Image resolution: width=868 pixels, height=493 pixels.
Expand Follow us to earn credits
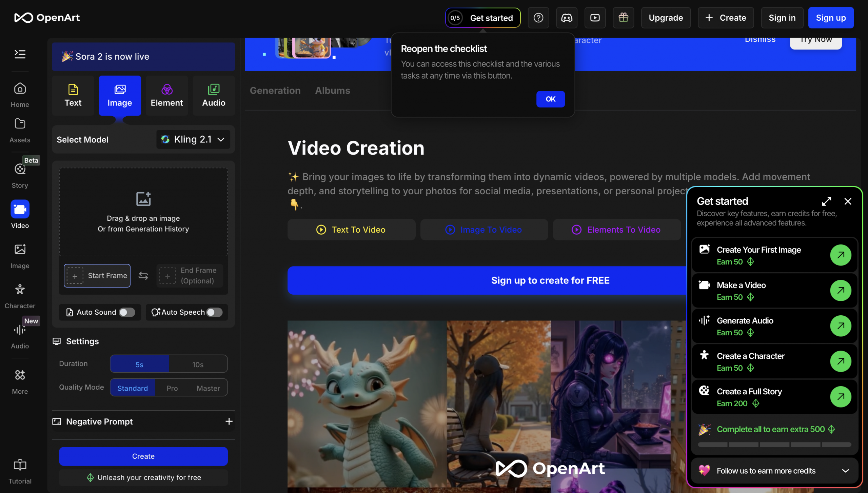tap(845, 471)
